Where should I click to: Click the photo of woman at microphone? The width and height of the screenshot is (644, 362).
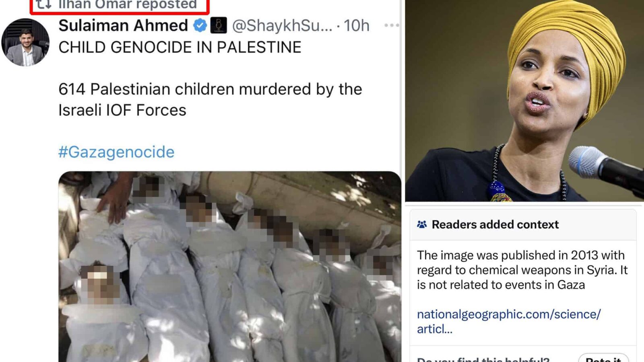(524, 101)
